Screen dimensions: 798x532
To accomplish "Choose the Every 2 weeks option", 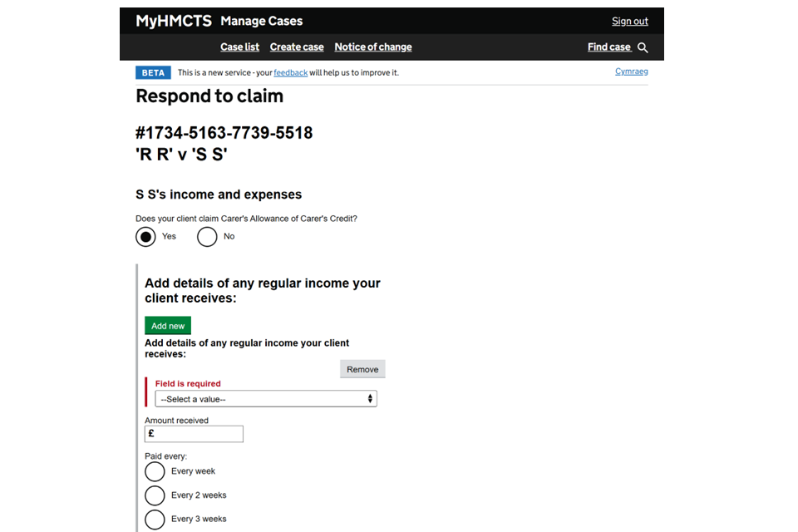I will point(155,495).
